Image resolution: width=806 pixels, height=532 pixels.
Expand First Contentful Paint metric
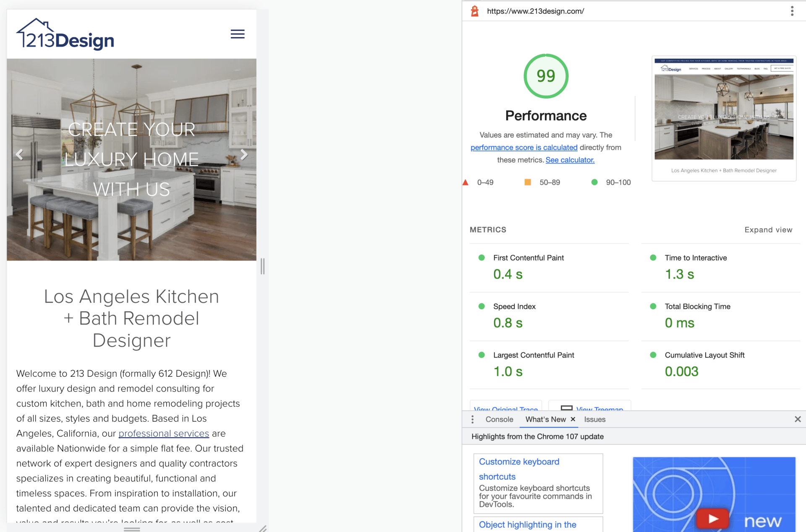tap(528, 258)
